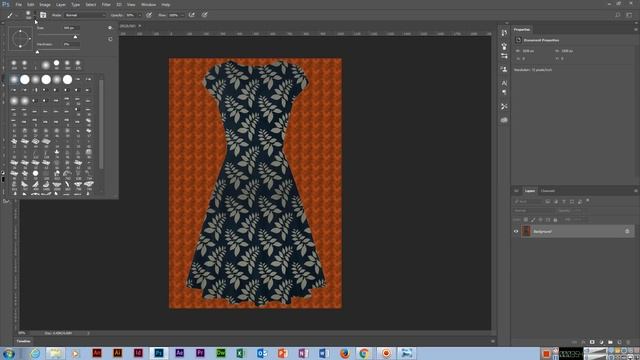Click the brush Hardness value field
The height and width of the screenshot is (360, 640).
[71, 44]
